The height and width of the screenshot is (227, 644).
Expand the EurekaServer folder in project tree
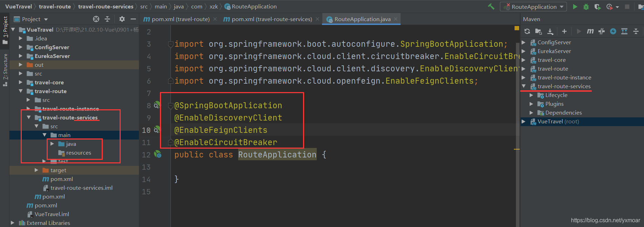[x=21, y=56]
